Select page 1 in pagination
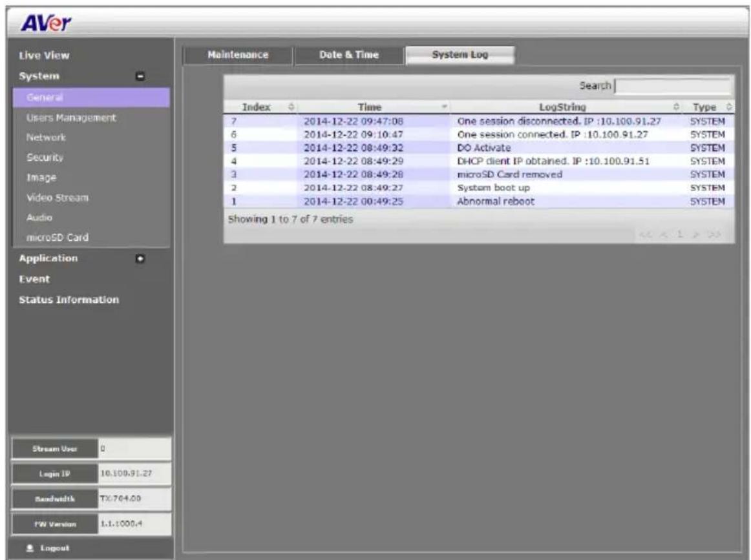751x560 pixels. pyautogui.click(x=679, y=234)
